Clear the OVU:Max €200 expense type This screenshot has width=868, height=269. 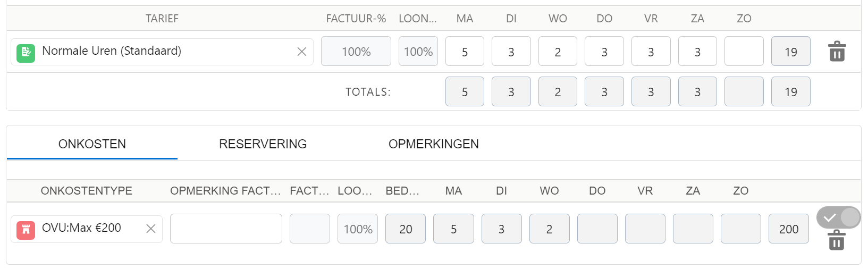pyautogui.click(x=151, y=229)
